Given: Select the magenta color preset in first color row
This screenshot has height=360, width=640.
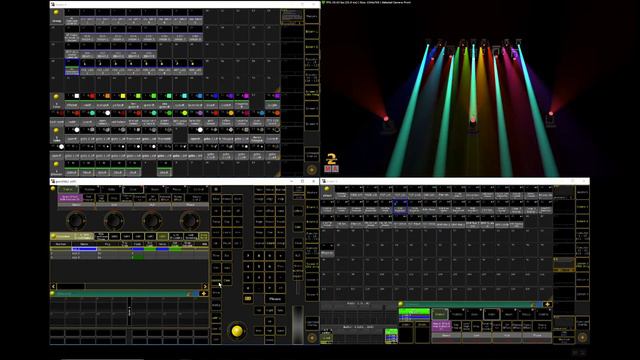Looking at the screenshot, I should (242, 100).
